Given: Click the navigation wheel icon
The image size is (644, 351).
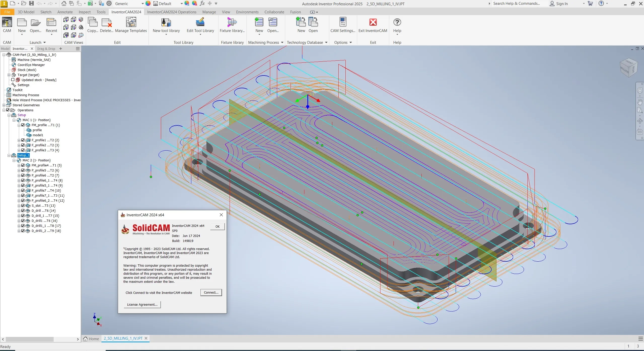Looking at the screenshot, I should 640,90.
